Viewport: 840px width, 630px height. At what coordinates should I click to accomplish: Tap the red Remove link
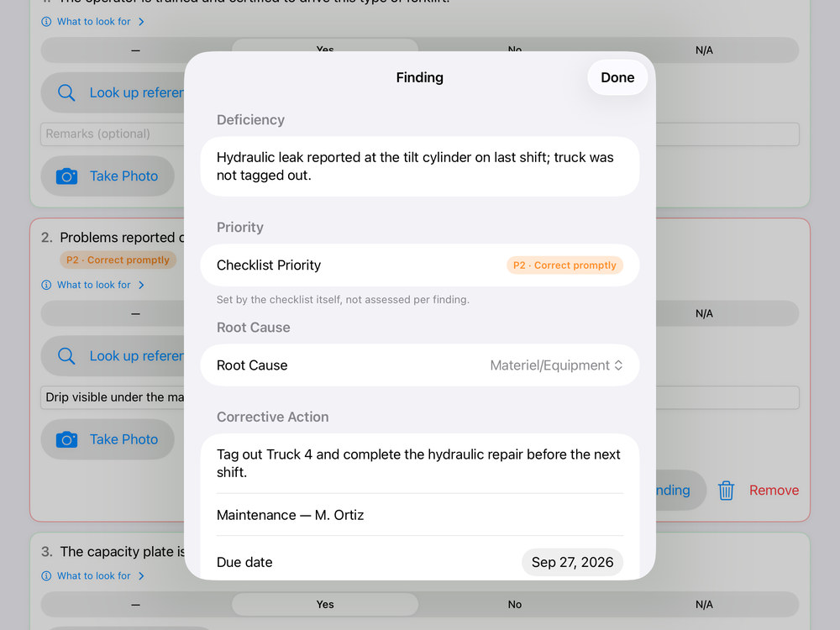[x=774, y=491]
